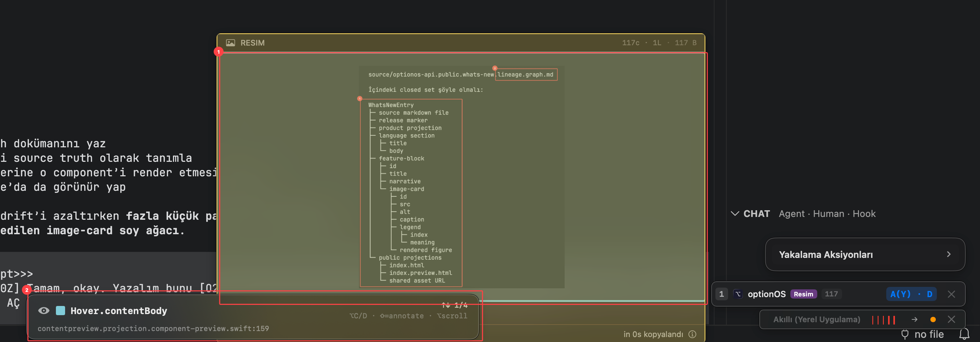Image resolution: width=980 pixels, height=342 pixels.
Task: Click the number 1 badge beside optionOS
Action: pyautogui.click(x=721, y=294)
